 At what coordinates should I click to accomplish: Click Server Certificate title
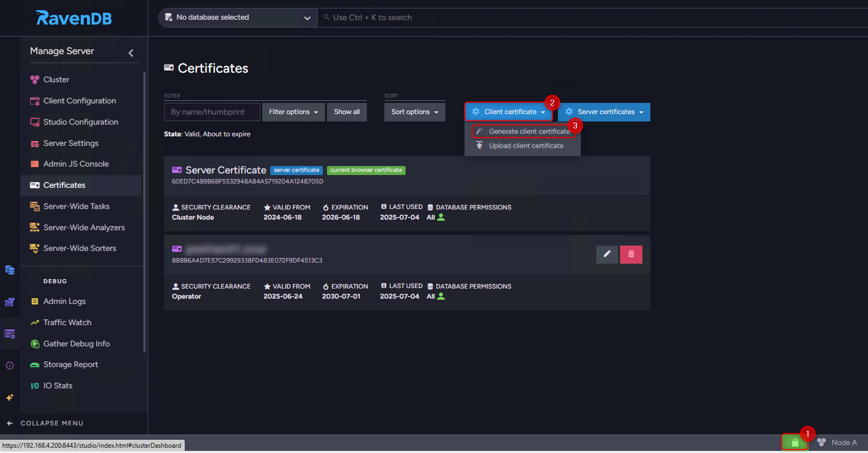pyautogui.click(x=226, y=170)
